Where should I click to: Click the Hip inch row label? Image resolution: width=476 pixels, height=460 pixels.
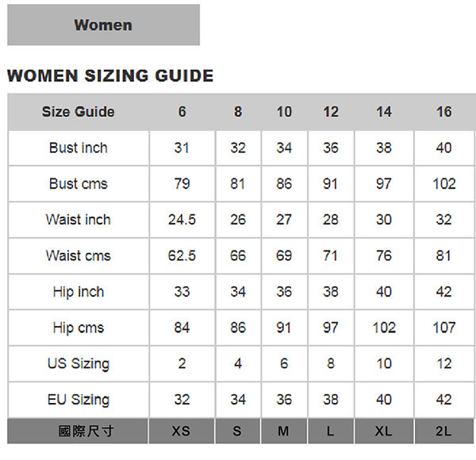point(78,292)
